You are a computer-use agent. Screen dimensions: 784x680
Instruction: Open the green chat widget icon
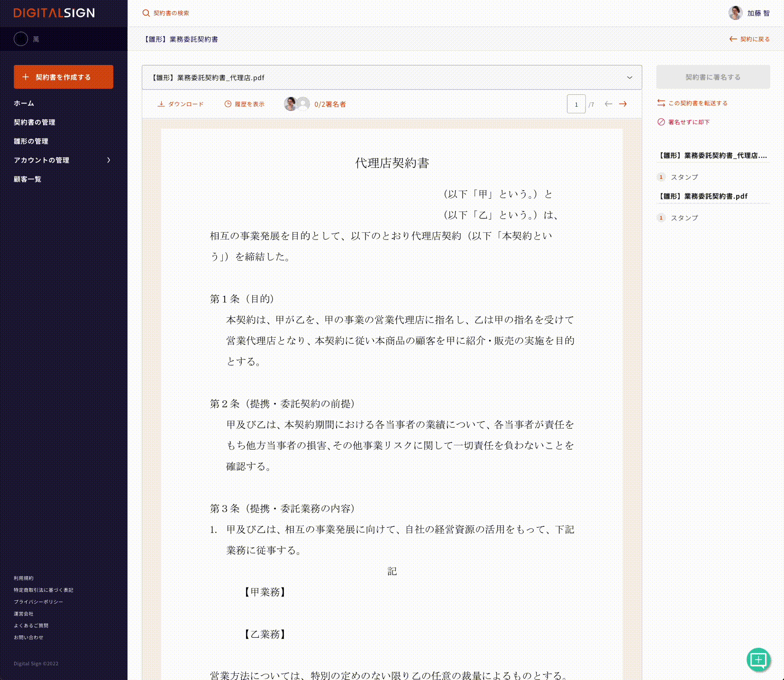(758, 660)
